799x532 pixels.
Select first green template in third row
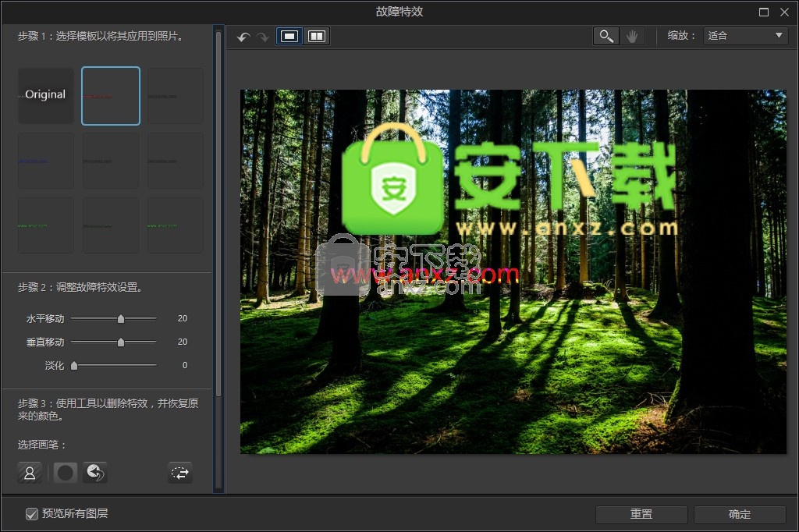(x=46, y=225)
